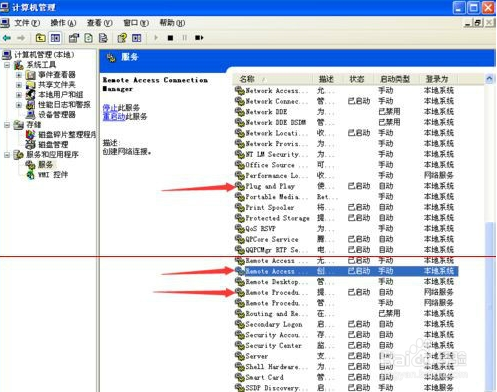Collapse the 服务和应用程序 tree node

[x=7, y=155]
